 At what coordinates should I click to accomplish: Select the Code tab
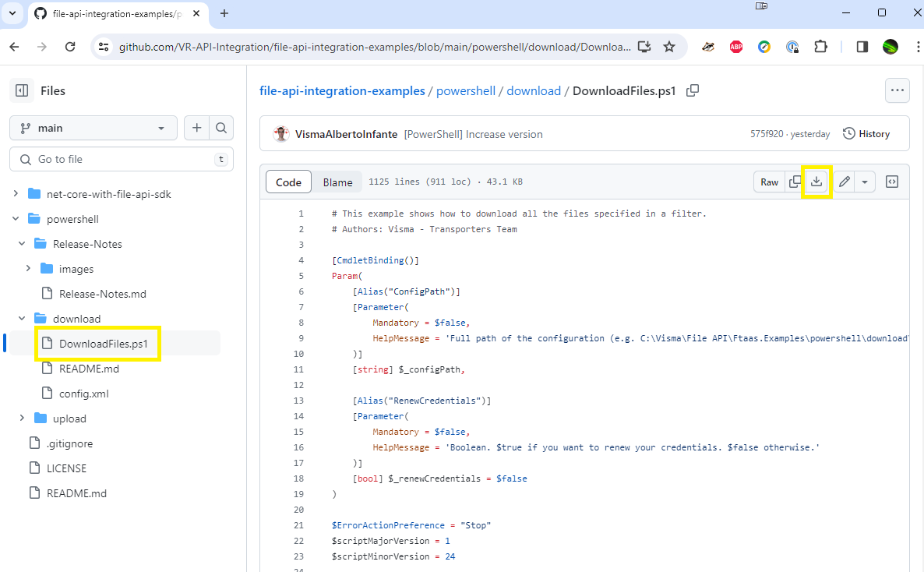point(288,182)
